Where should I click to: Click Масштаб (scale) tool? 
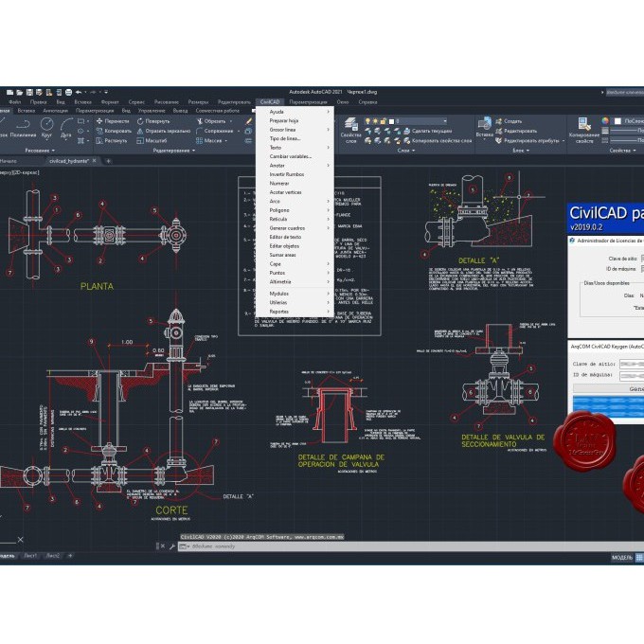[x=152, y=141]
